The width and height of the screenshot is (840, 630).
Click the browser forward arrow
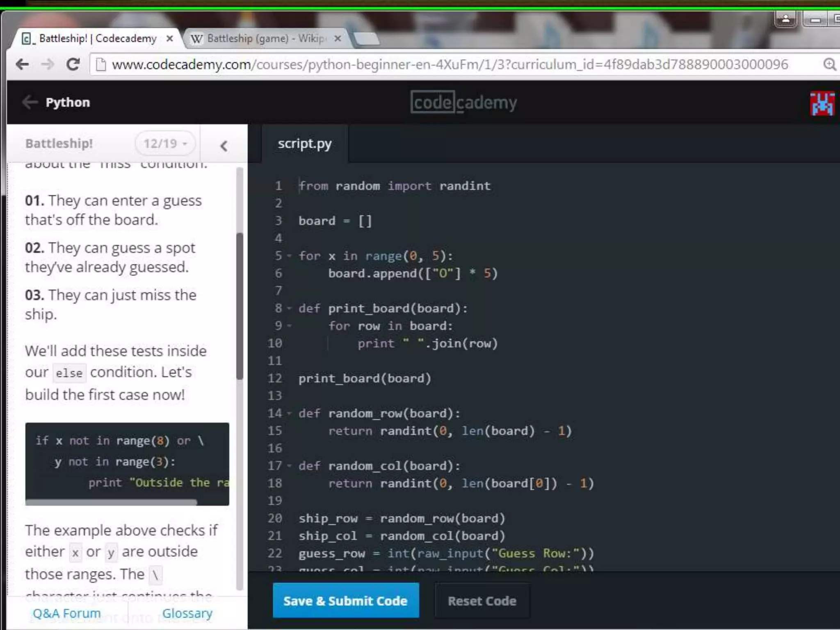(x=48, y=64)
